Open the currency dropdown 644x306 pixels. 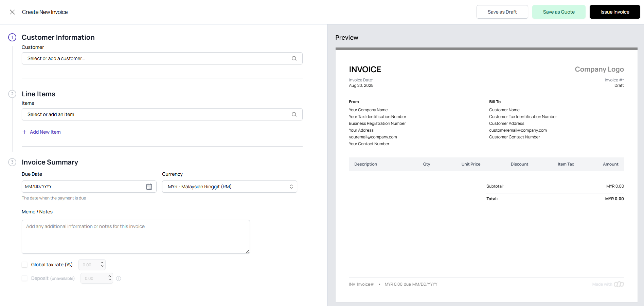point(229,186)
